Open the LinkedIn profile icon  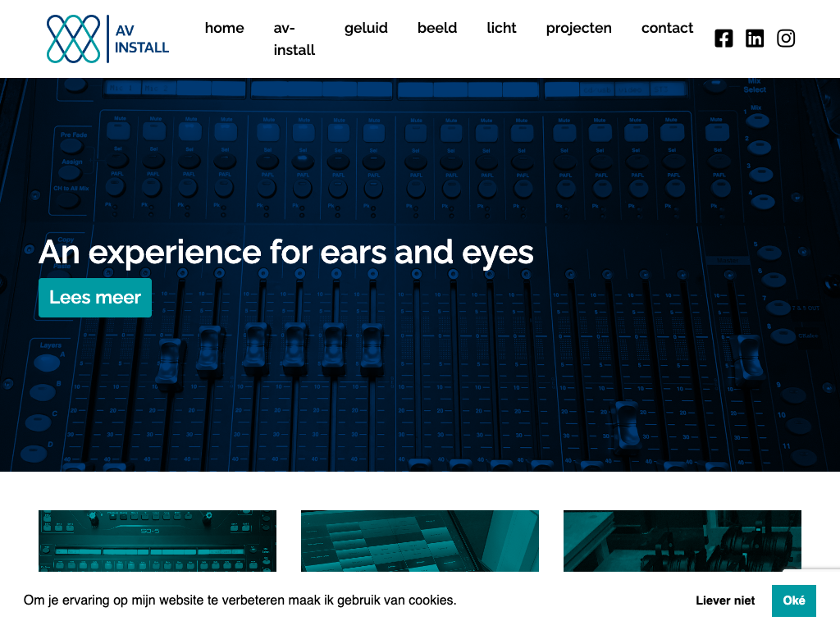click(x=755, y=39)
